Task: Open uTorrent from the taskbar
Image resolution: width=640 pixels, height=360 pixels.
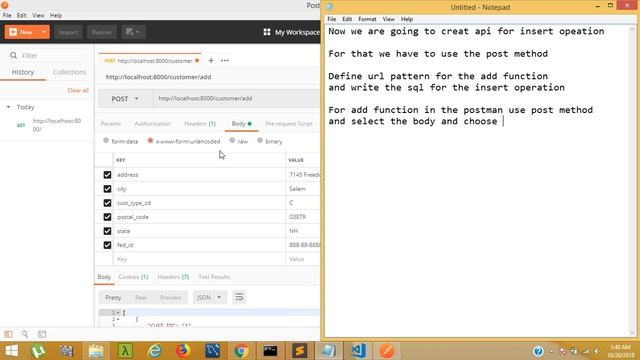Action: (38, 351)
